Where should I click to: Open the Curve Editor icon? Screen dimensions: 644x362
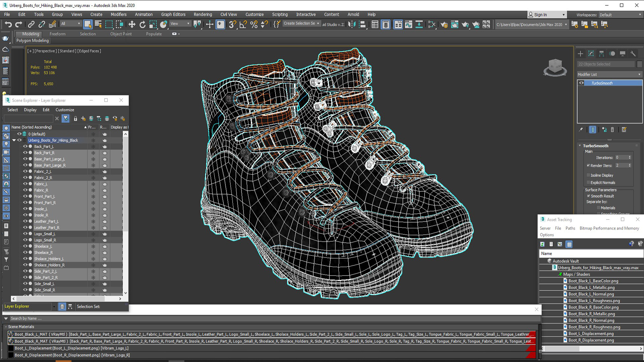(409, 24)
